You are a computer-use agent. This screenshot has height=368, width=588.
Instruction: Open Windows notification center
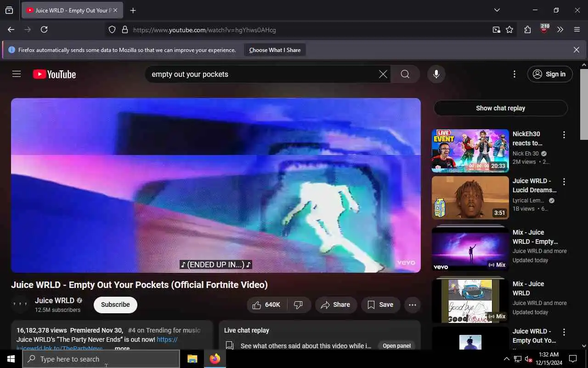[x=573, y=359]
